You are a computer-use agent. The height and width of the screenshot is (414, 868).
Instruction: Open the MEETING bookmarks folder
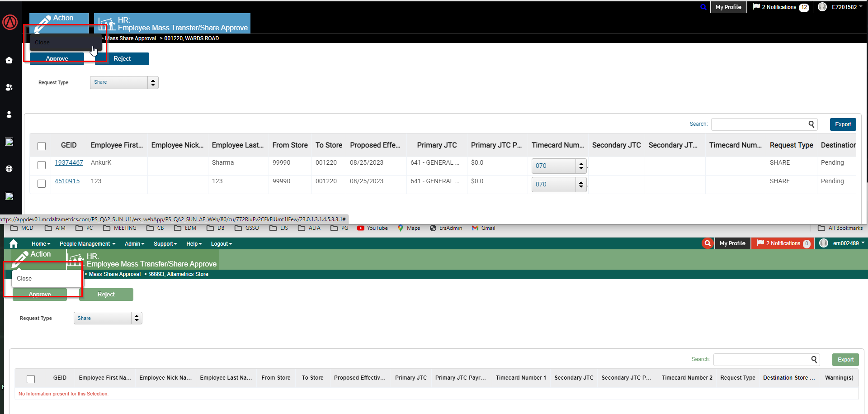click(x=120, y=228)
